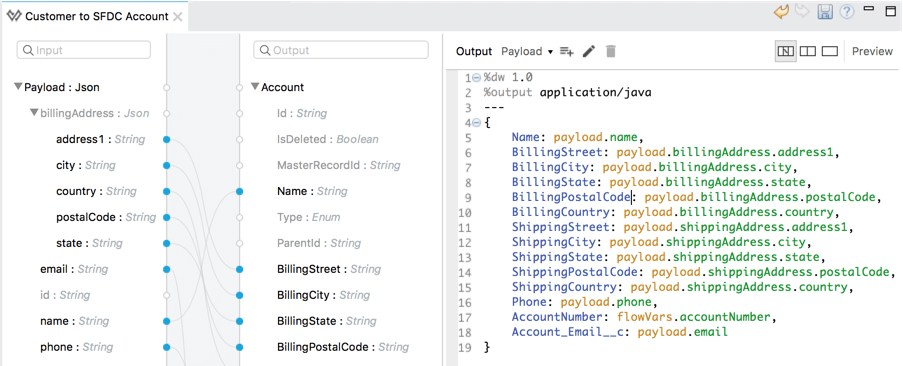Maximize the editor panel
Viewport: 903px width, 366px height.
pos(890,10)
